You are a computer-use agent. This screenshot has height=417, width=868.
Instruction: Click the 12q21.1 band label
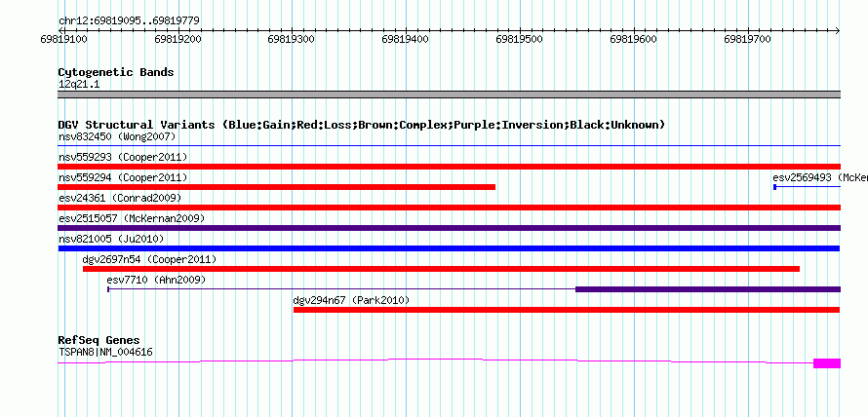(x=79, y=85)
